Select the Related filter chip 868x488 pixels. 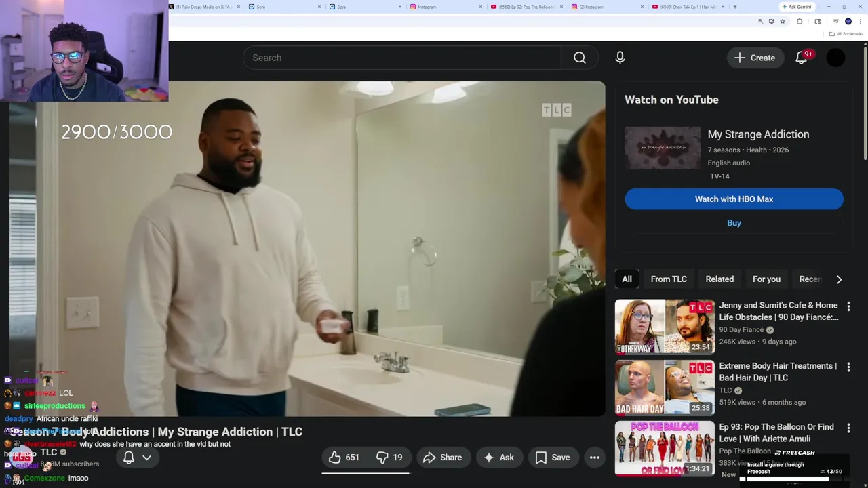719,279
